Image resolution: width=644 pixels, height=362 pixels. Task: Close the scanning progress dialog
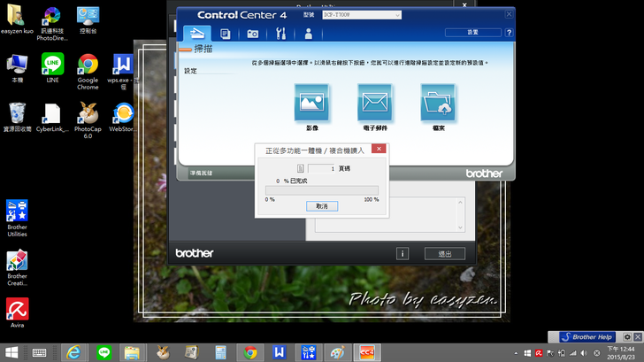click(379, 149)
